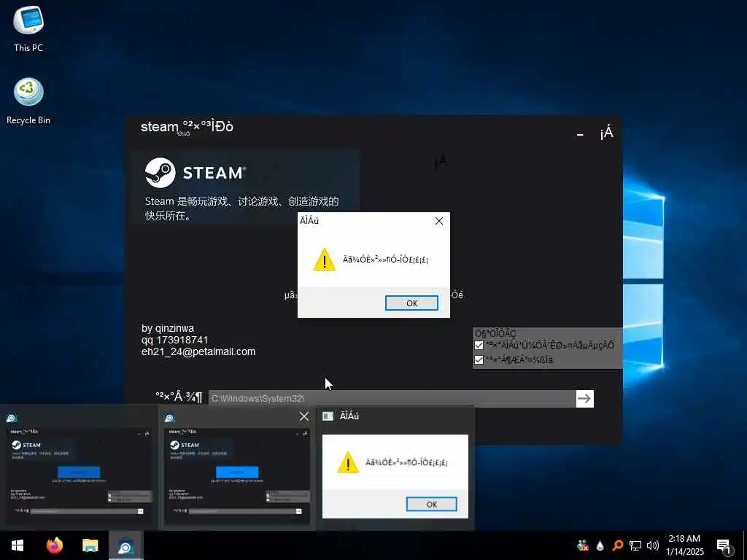This screenshot has height=560, width=747.
Task: Open the Windows Start menu
Action: point(18,545)
